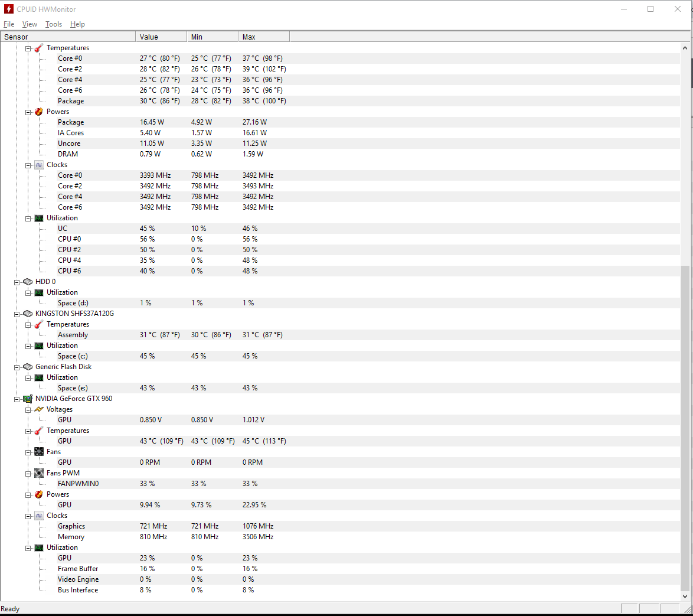
Task: Click the GPU Voltages lightning icon
Action: pos(39,409)
